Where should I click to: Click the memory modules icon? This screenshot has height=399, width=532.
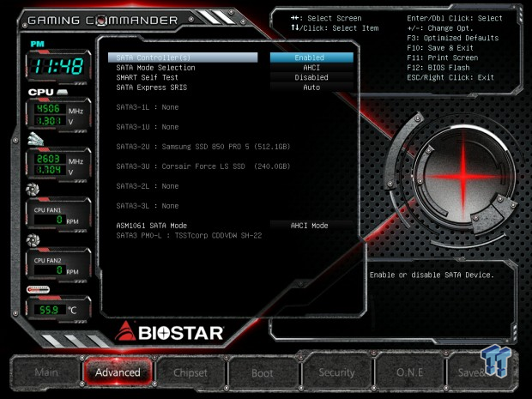(36, 139)
